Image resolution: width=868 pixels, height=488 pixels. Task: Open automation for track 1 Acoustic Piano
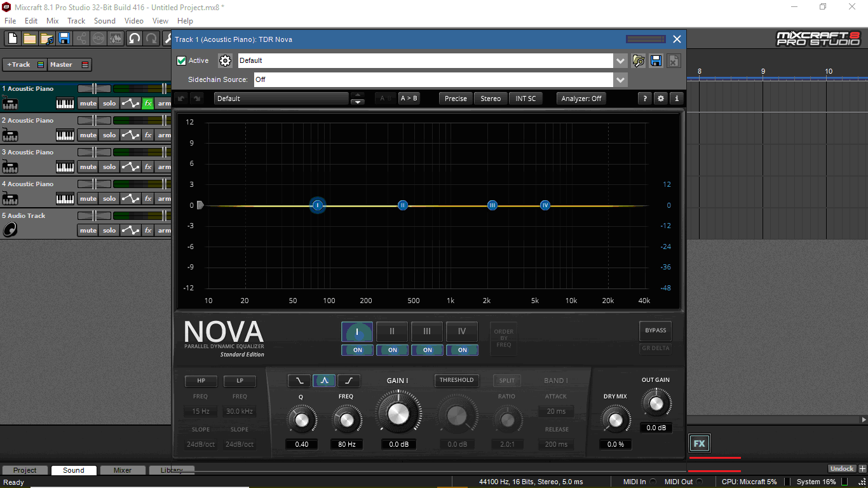point(130,104)
